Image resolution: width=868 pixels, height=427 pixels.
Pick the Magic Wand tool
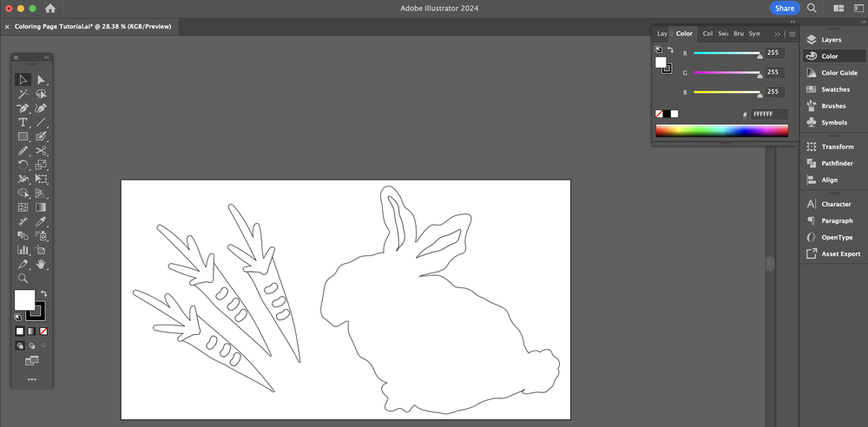[23, 94]
